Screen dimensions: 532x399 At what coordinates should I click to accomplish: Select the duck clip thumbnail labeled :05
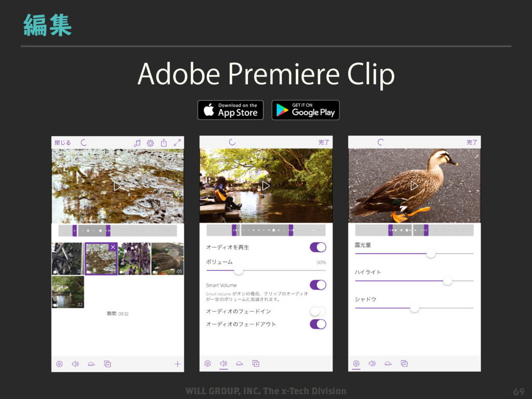click(x=168, y=259)
